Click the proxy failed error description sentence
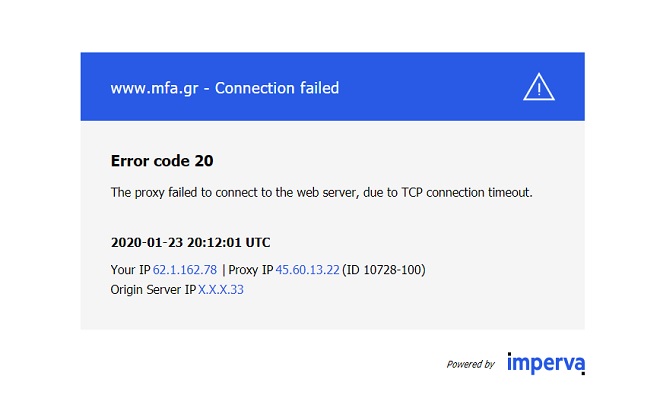This screenshot has width=660, height=420. (321, 192)
